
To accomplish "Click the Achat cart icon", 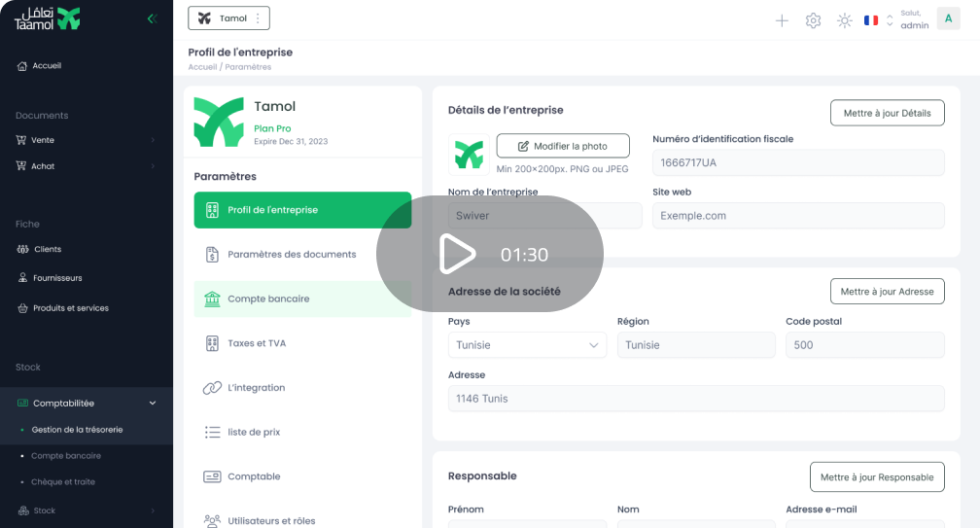I will (21, 166).
